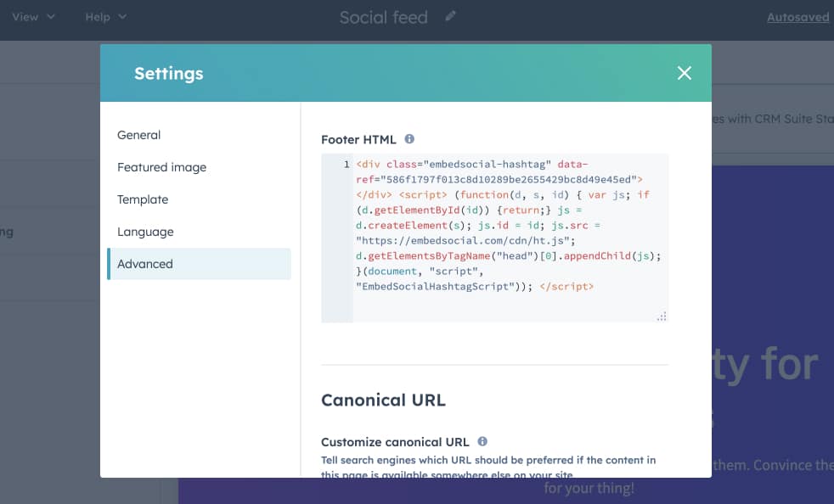Viewport: 834px width, 504px height.
Task: Click the Autosaved link
Action: point(797,18)
